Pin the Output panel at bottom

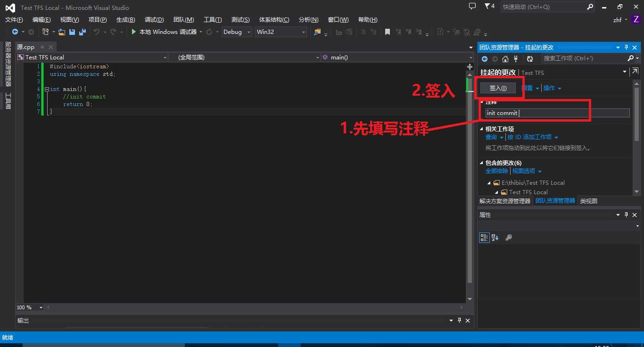[x=460, y=320]
